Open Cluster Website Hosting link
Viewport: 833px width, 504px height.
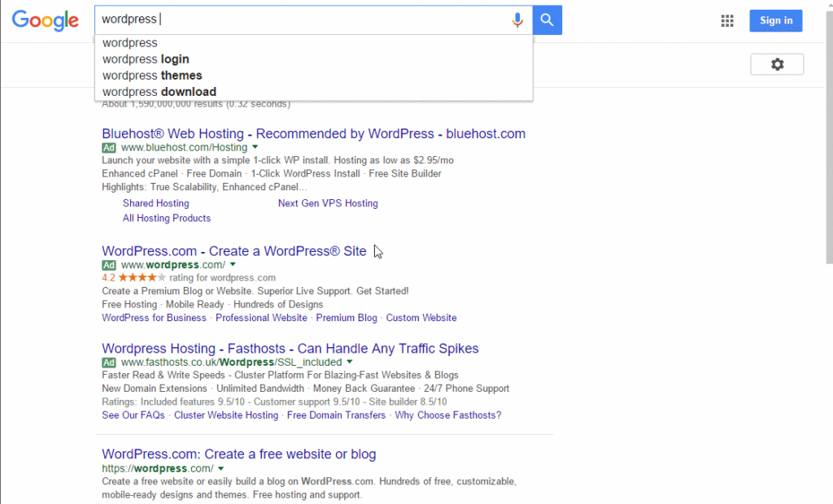pyautogui.click(x=226, y=415)
